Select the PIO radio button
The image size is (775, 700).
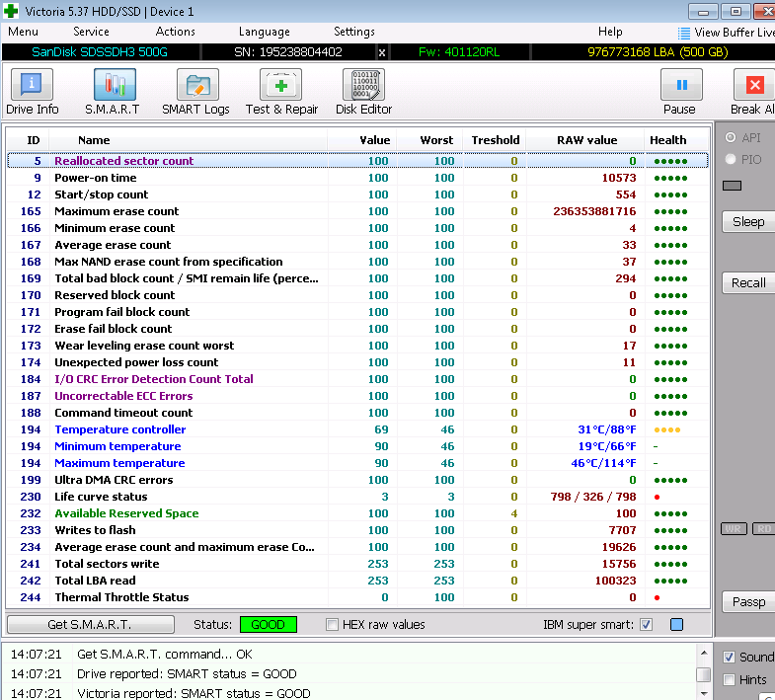tap(731, 159)
